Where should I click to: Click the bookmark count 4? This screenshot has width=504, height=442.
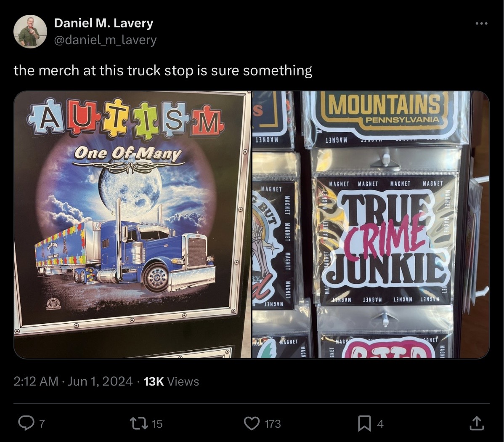pyautogui.click(x=380, y=423)
